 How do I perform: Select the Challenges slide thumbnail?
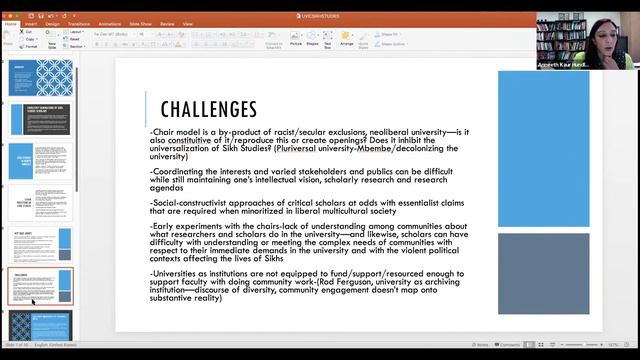coord(40,286)
